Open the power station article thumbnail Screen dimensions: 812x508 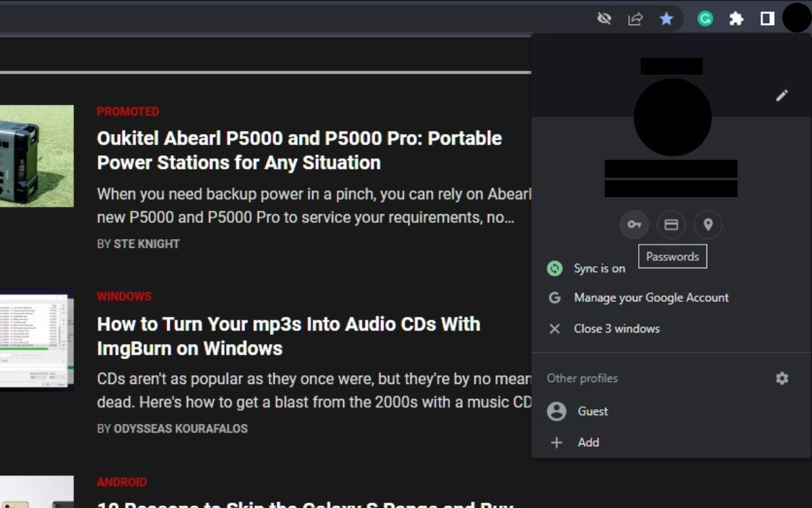coord(37,156)
